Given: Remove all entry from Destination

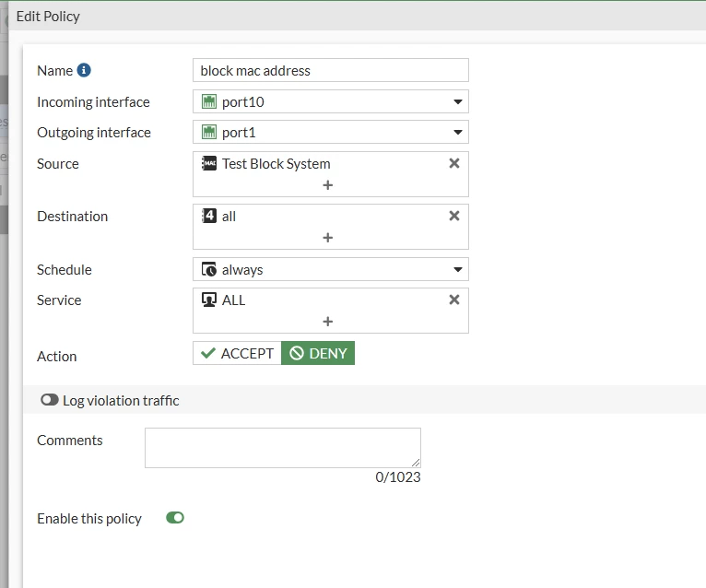Looking at the screenshot, I should pyautogui.click(x=454, y=216).
